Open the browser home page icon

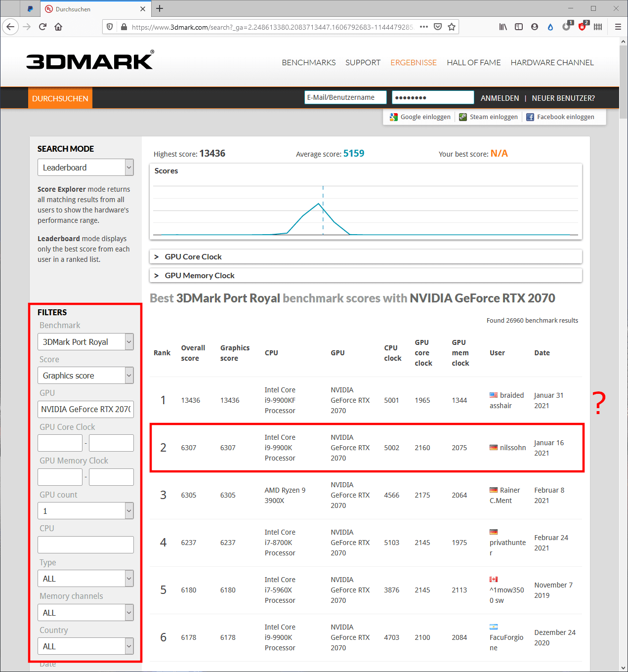pos(58,27)
